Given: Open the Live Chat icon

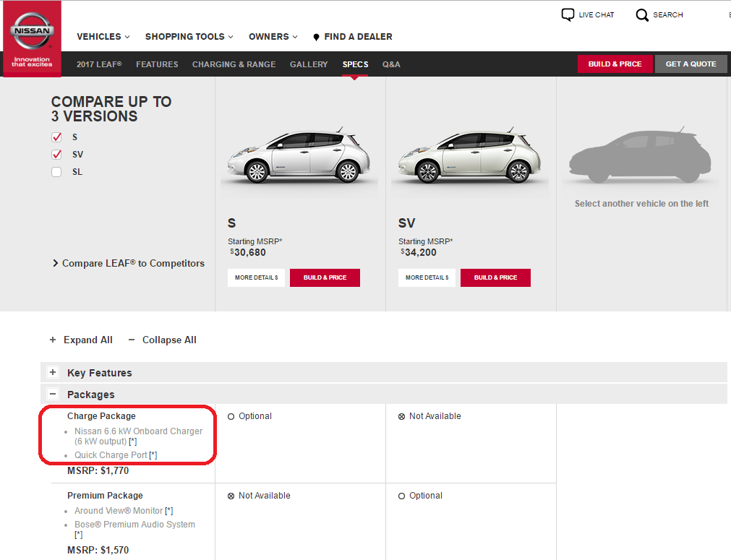Looking at the screenshot, I should pos(567,14).
